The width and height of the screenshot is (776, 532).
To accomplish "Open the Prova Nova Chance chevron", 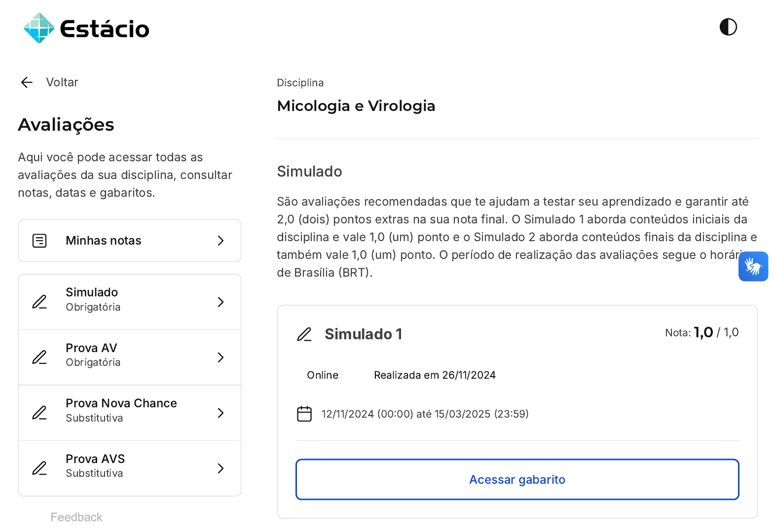I will 221,413.
